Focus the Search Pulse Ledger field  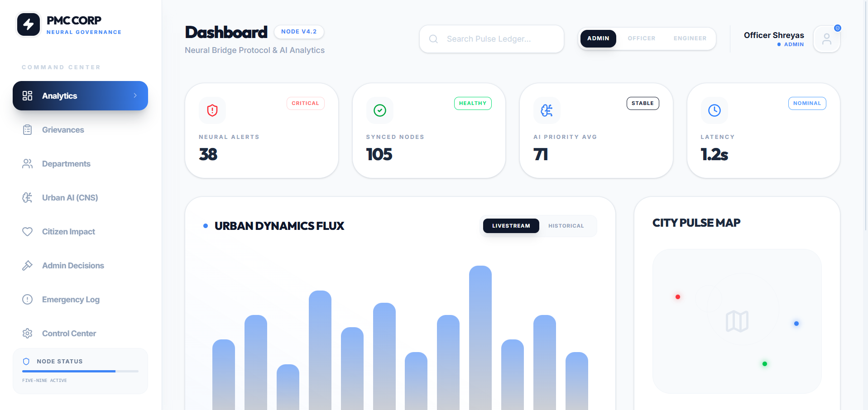coord(492,39)
